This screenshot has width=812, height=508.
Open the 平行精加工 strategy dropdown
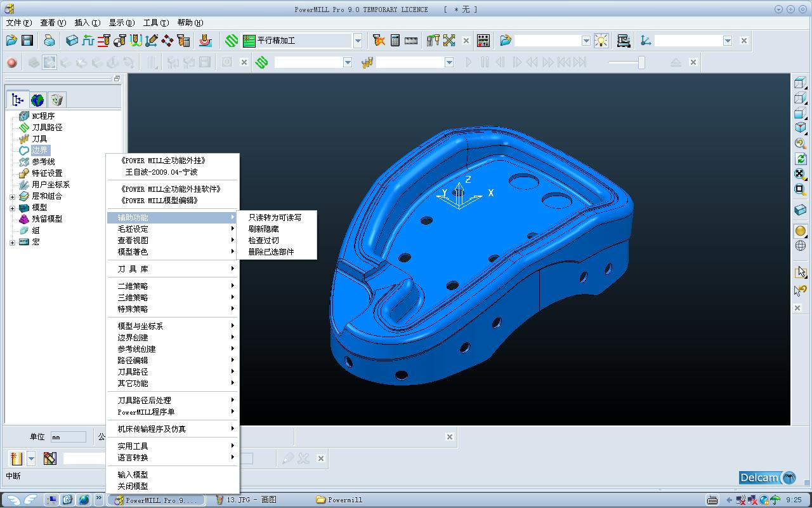[358, 41]
